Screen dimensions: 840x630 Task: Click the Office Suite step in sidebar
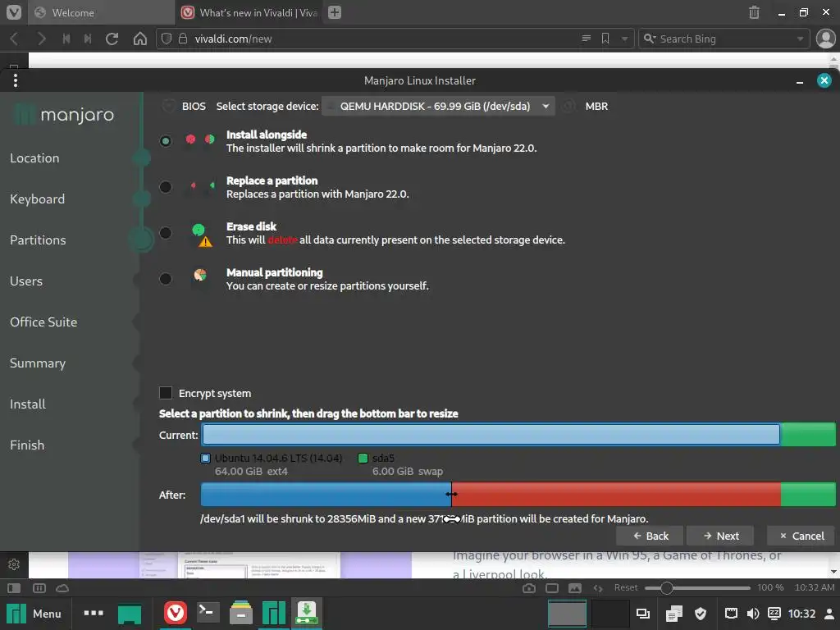(x=43, y=322)
